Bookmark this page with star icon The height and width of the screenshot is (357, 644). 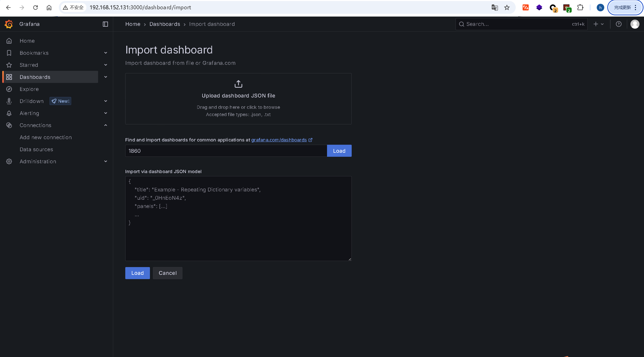tap(507, 8)
